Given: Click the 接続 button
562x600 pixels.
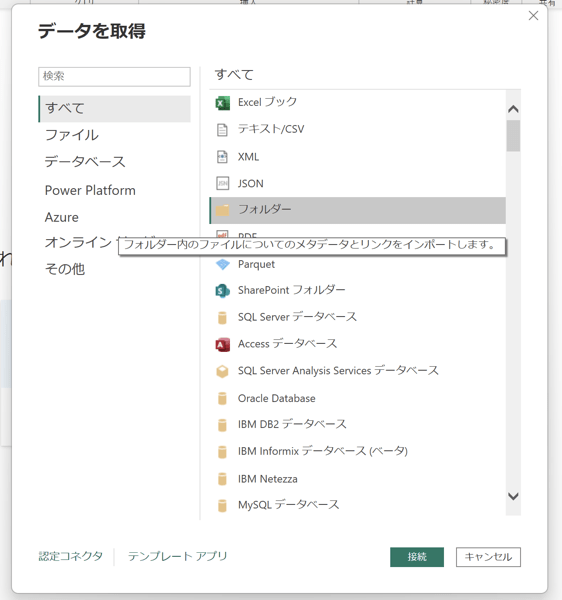Looking at the screenshot, I should (x=417, y=557).
